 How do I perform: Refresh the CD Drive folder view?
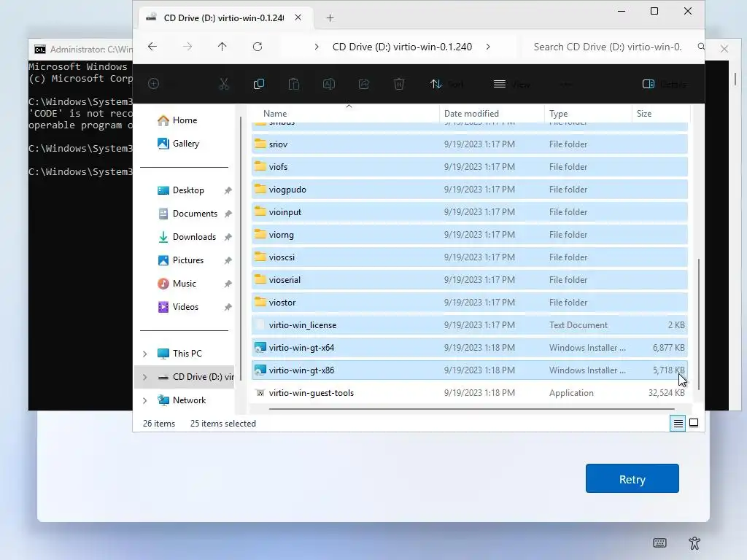[x=258, y=47]
